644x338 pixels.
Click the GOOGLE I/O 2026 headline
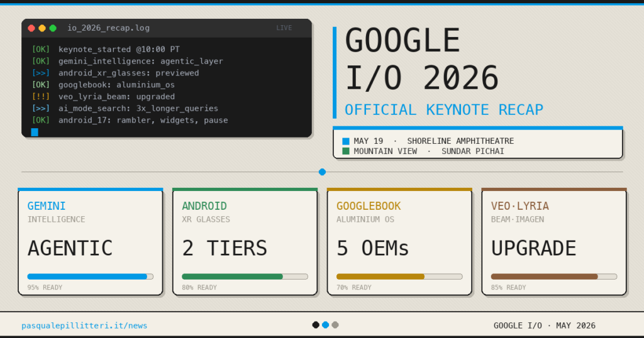pyautogui.click(x=422, y=59)
